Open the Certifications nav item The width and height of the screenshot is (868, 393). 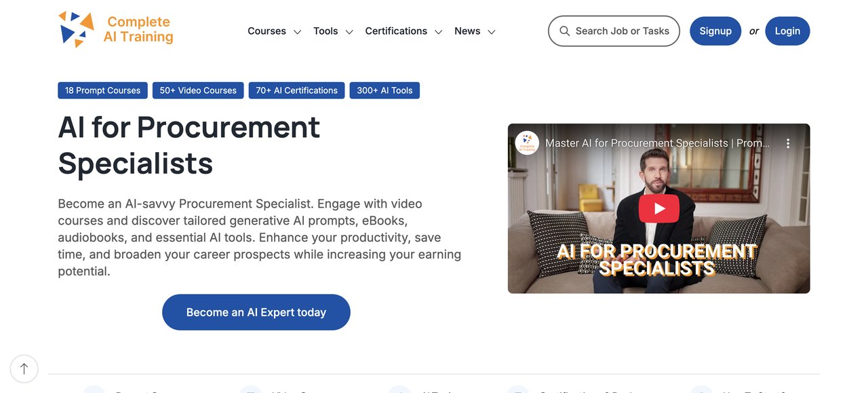tap(396, 31)
